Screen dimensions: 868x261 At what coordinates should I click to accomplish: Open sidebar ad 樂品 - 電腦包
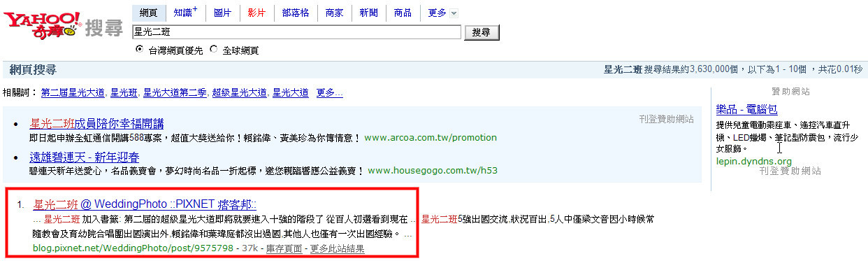(x=747, y=109)
